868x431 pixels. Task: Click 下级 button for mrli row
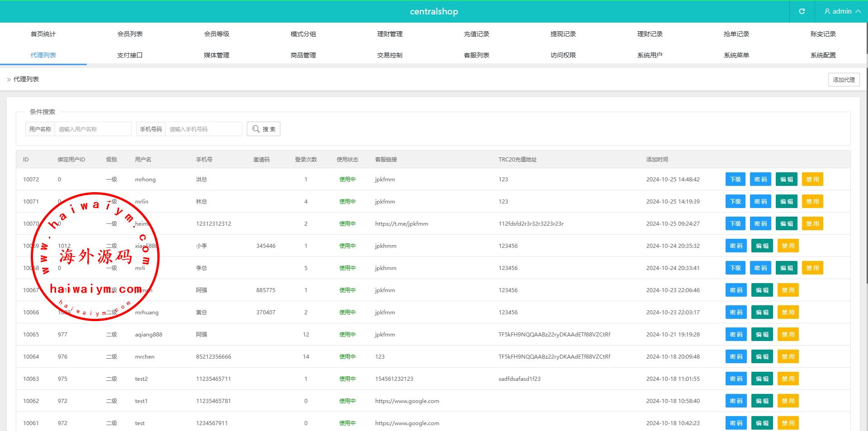pyautogui.click(x=736, y=268)
